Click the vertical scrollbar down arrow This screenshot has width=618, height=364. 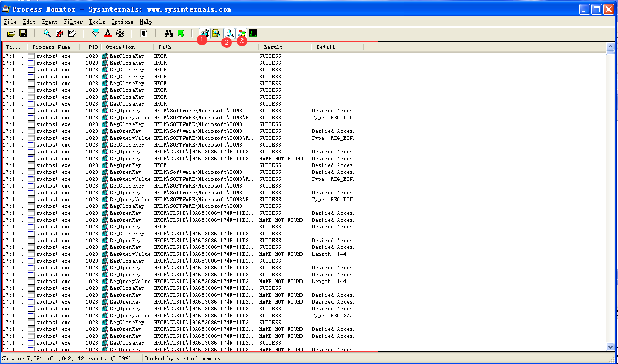(610, 347)
